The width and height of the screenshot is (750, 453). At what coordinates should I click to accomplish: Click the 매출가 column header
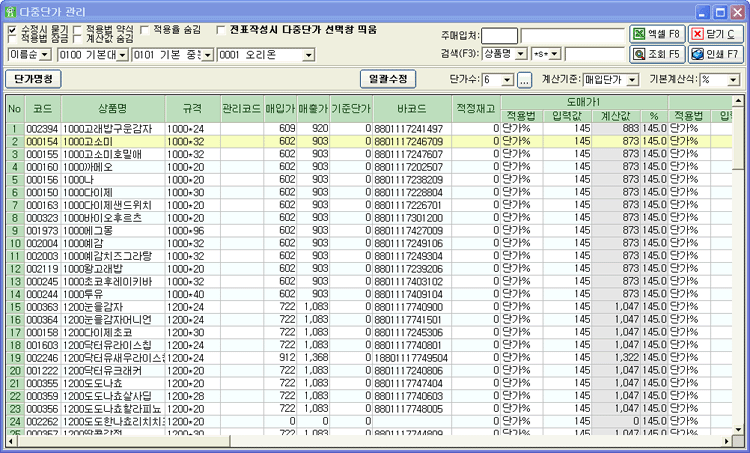click(313, 109)
